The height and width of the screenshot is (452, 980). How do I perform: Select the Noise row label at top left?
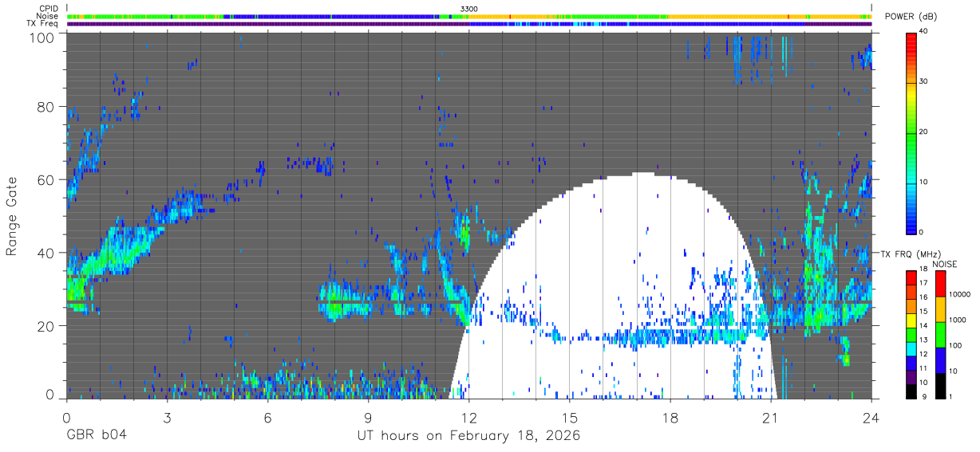(x=45, y=16)
